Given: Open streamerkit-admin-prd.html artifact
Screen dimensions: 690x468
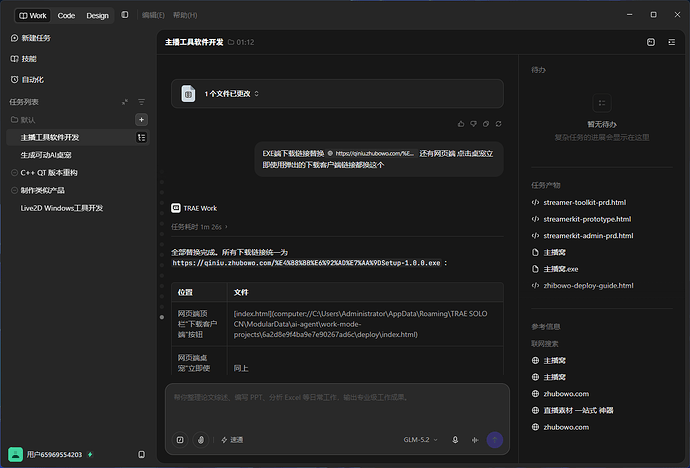Looking at the screenshot, I should (x=582, y=236).
